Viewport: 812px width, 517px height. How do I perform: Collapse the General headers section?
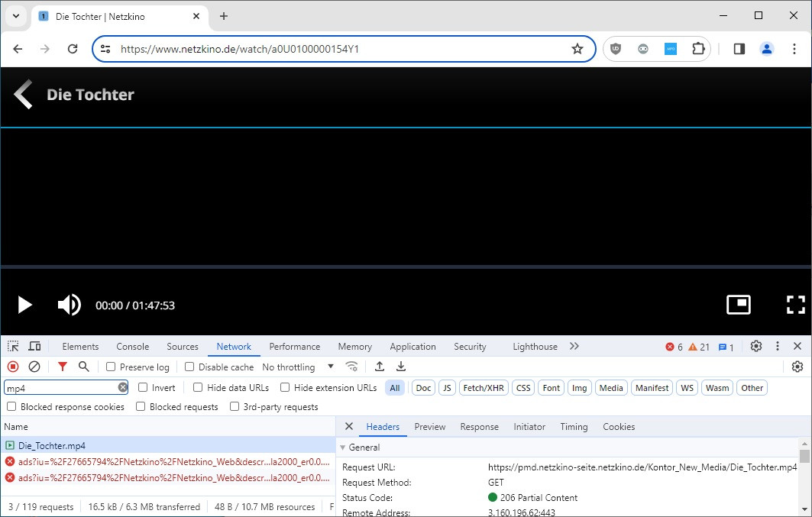pyautogui.click(x=343, y=448)
